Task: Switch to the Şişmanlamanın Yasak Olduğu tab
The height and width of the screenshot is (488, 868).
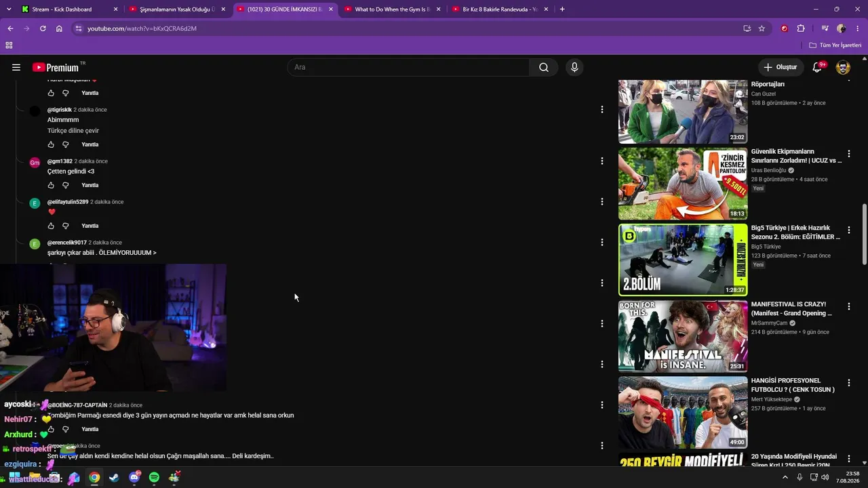Action: click(x=178, y=9)
